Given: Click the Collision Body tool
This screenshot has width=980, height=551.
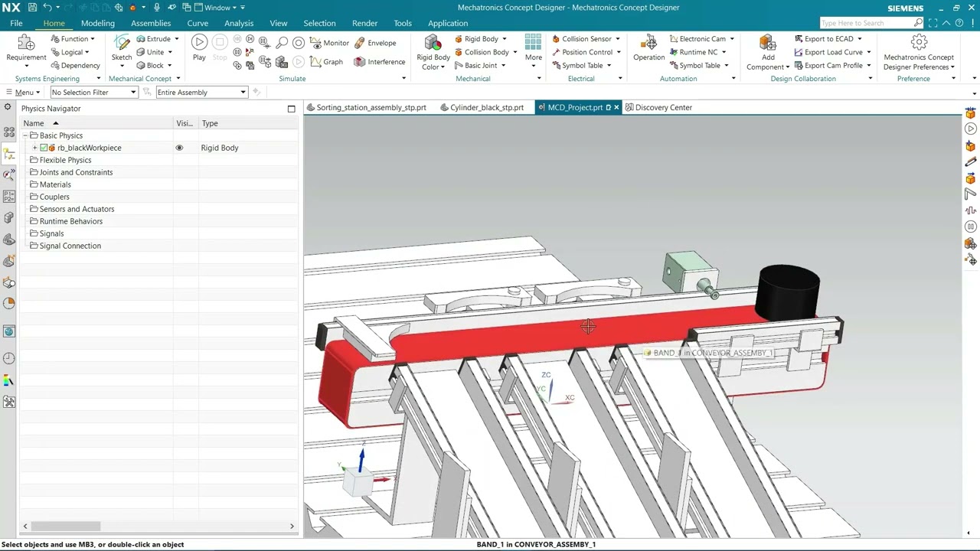Looking at the screenshot, I should [481, 52].
